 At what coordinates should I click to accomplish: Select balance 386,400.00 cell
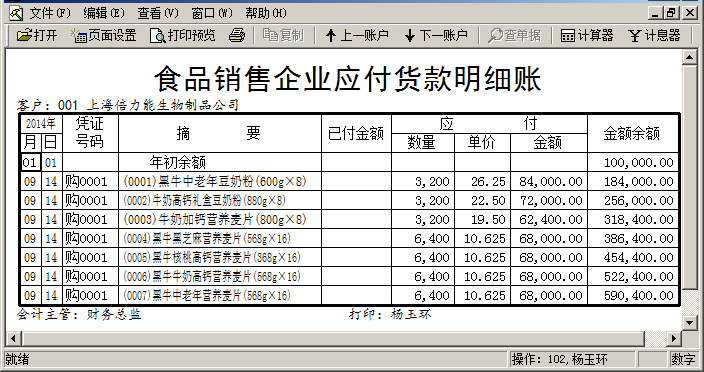pos(633,238)
